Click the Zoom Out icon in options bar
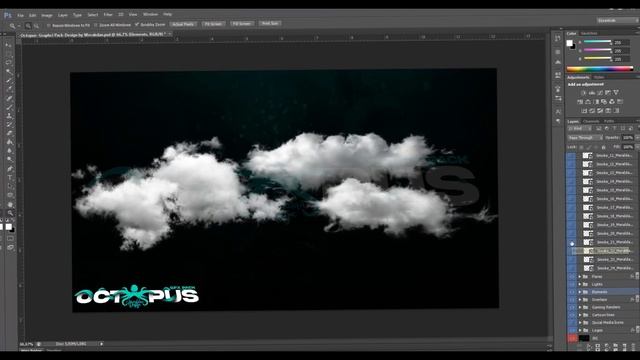The width and height of the screenshot is (640, 360). coord(36,26)
